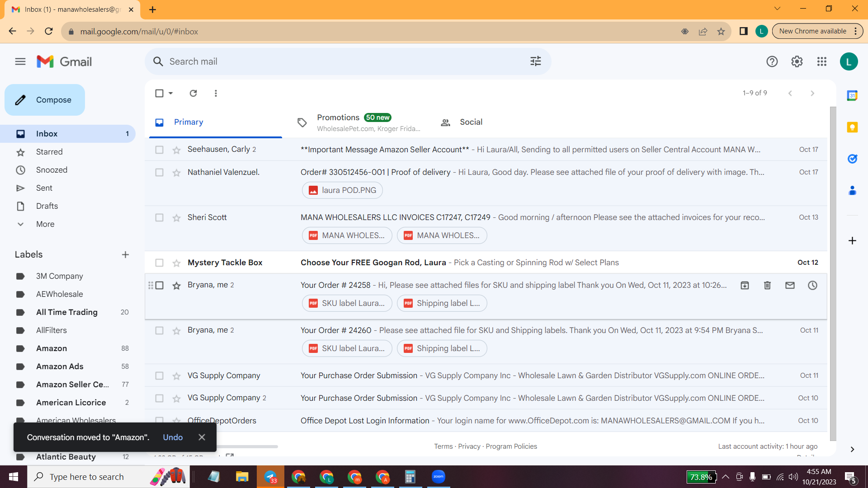Screen dimensions: 868x488
Task: Switch to the Primary tab
Action: [x=216, y=122]
